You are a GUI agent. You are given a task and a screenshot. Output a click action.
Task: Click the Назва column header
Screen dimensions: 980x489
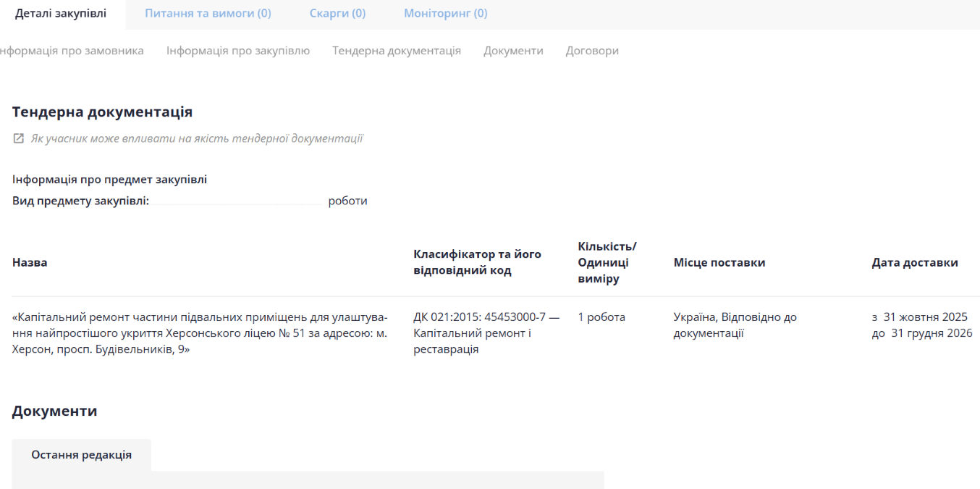click(x=30, y=262)
